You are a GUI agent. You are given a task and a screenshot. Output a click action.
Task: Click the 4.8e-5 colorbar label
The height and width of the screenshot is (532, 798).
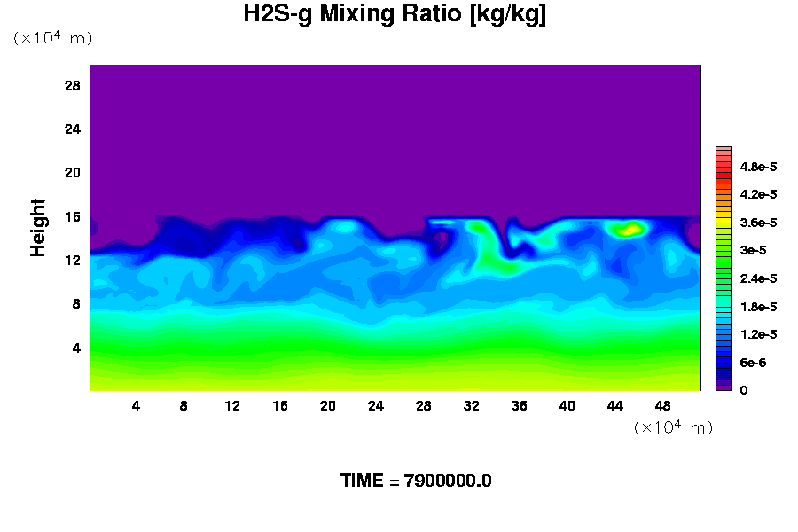pyautogui.click(x=759, y=166)
